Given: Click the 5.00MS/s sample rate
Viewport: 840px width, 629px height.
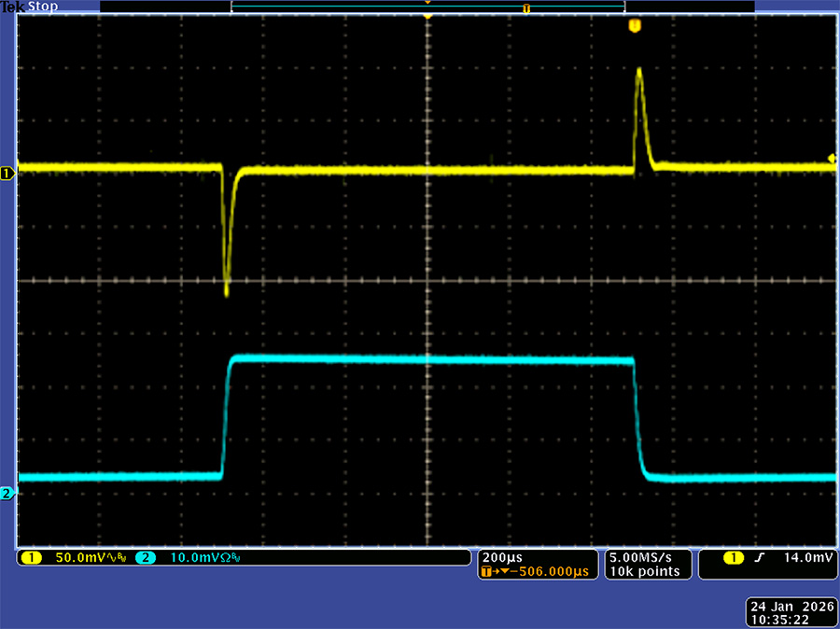Looking at the screenshot, I should [640, 557].
